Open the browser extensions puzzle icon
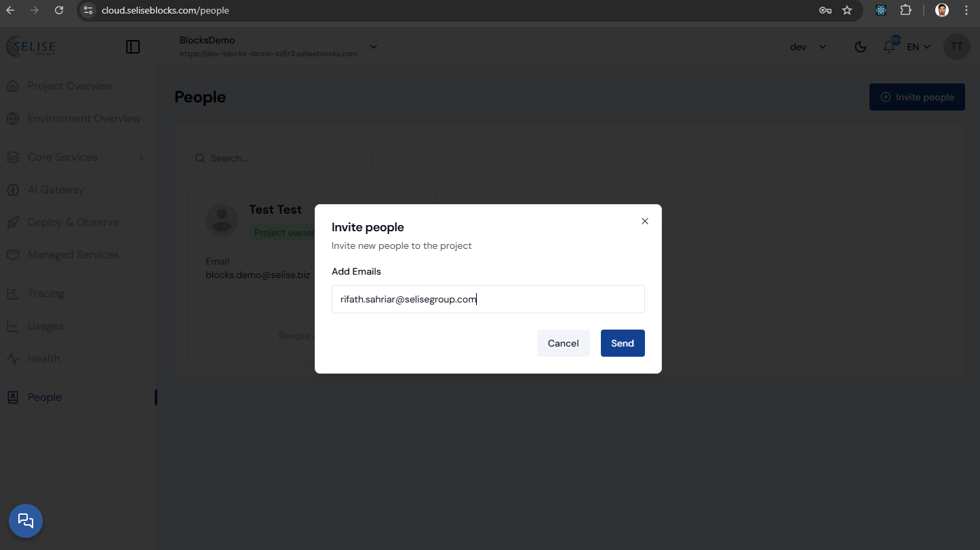Viewport: 980px width, 550px height. [x=905, y=10]
